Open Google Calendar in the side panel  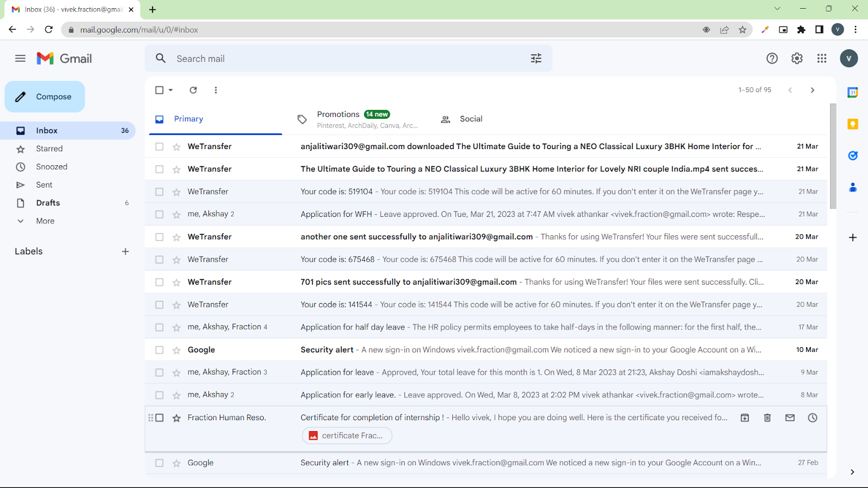click(852, 92)
